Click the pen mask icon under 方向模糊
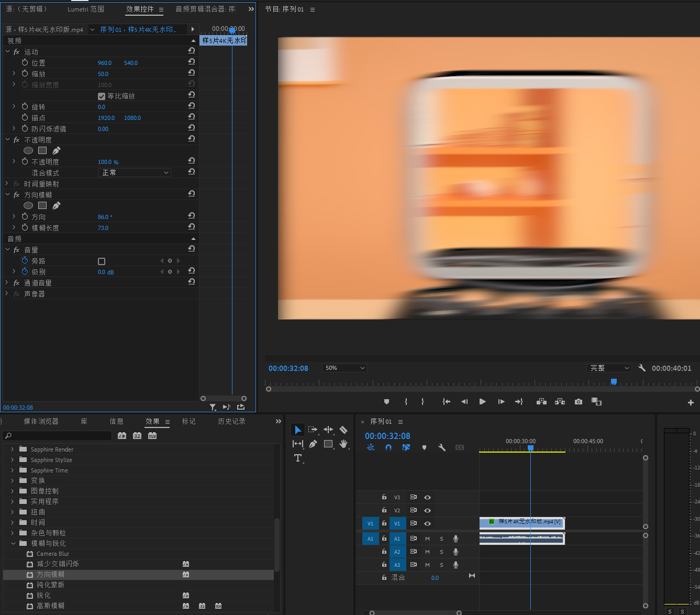This screenshot has height=615, width=700. click(57, 205)
